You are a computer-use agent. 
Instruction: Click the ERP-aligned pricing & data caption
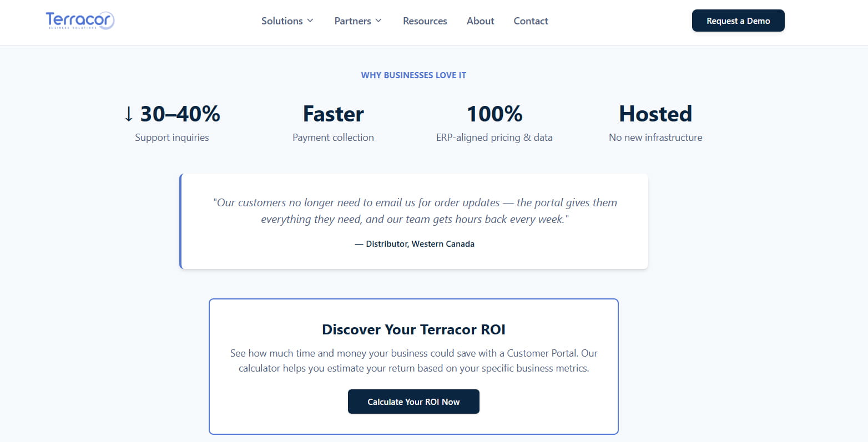(x=494, y=138)
